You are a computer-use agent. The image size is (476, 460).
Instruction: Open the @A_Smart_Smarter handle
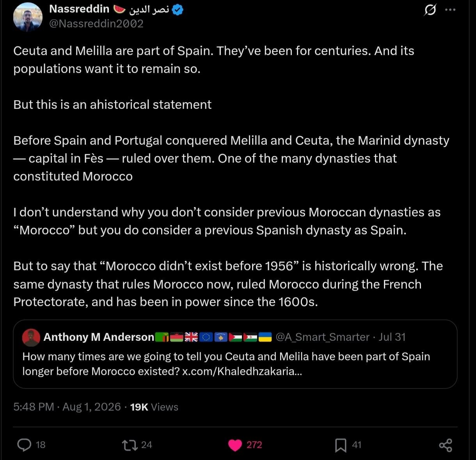(x=322, y=337)
